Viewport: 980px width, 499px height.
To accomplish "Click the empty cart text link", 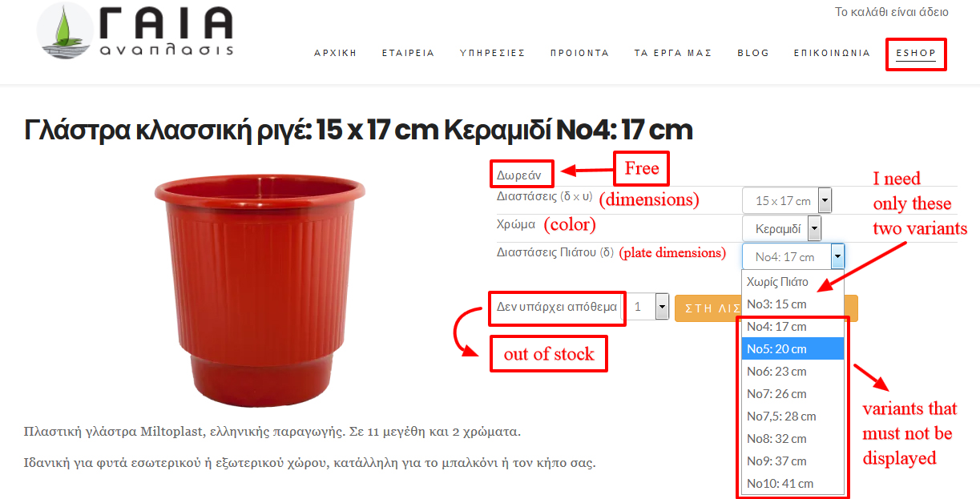I will click(x=892, y=12).
